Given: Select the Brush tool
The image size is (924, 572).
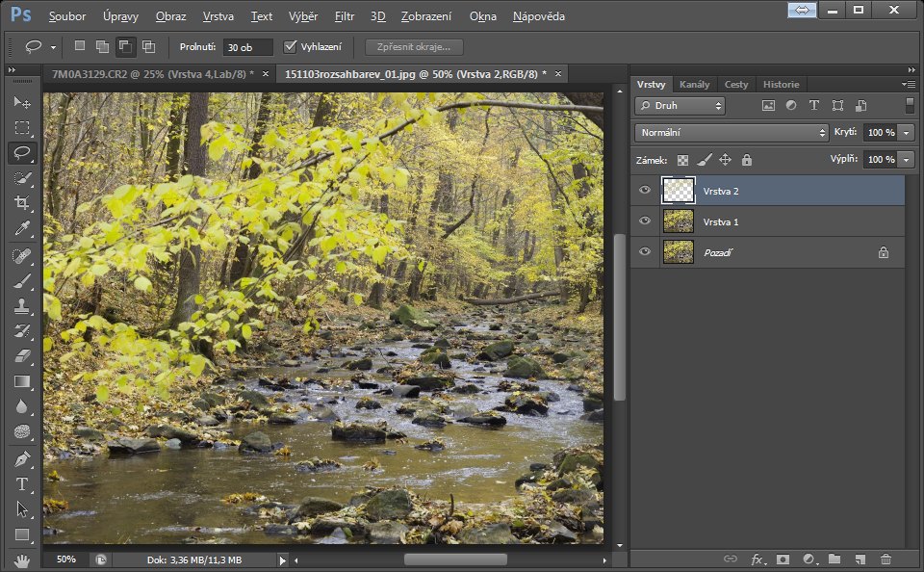Looking at the screenshot, I should [x=22, y=281].
